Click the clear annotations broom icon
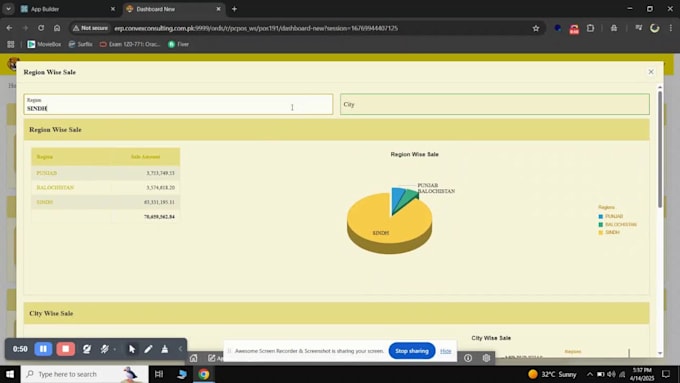 [165, 349]
